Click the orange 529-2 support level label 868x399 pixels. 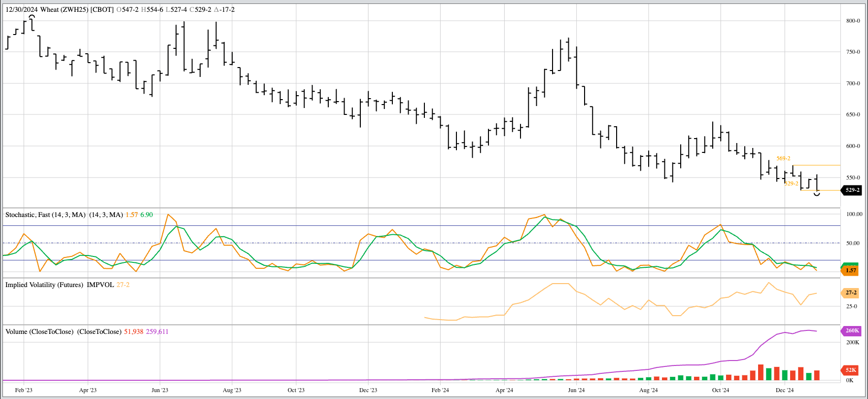791,183
